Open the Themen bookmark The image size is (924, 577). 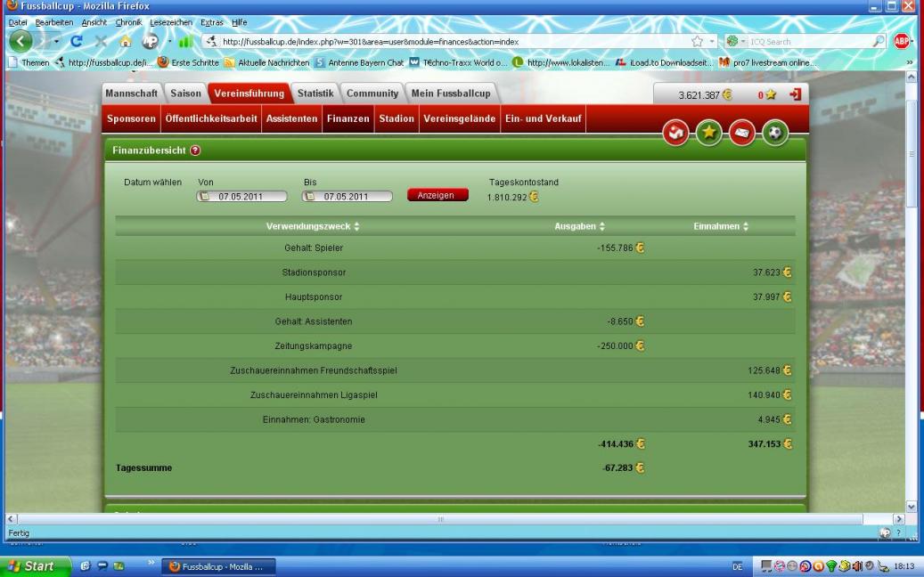29,62
